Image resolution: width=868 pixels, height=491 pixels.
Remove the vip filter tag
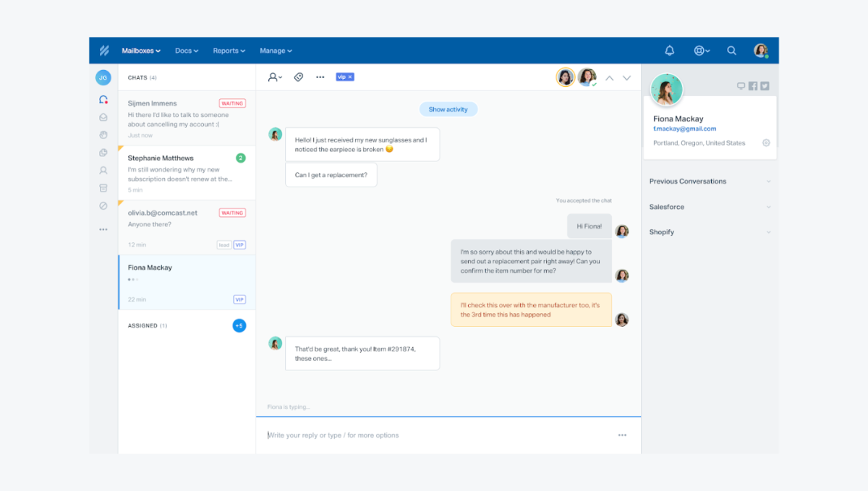click(350, 77)
